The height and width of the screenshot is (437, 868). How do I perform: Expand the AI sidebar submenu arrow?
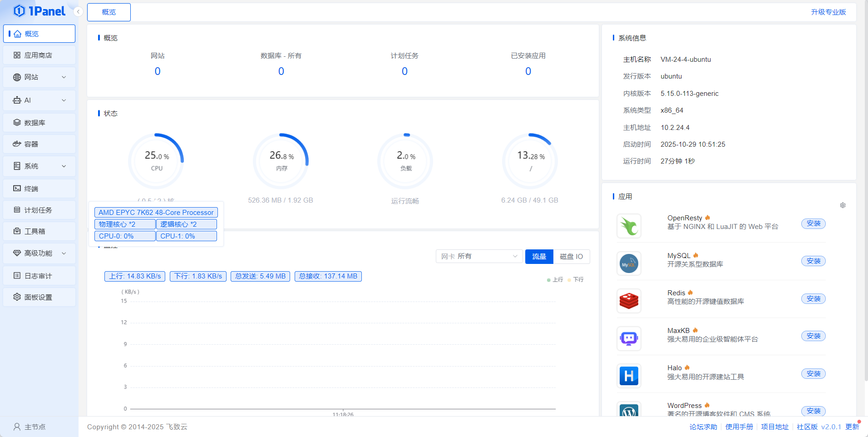point(64,100)
